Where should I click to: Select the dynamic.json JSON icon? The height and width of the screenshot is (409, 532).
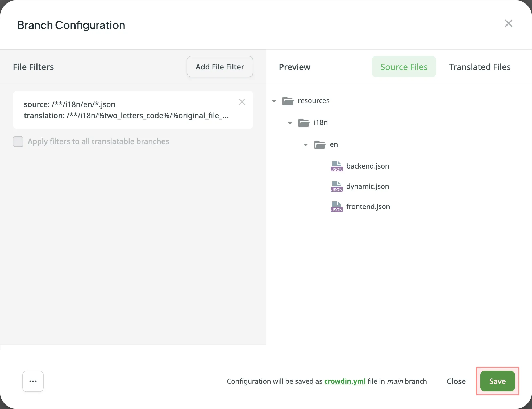click(x=336, y=186)
